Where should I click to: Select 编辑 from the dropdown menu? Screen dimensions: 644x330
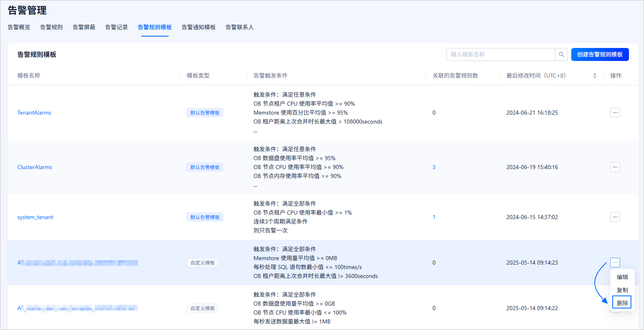coord(622,277)
